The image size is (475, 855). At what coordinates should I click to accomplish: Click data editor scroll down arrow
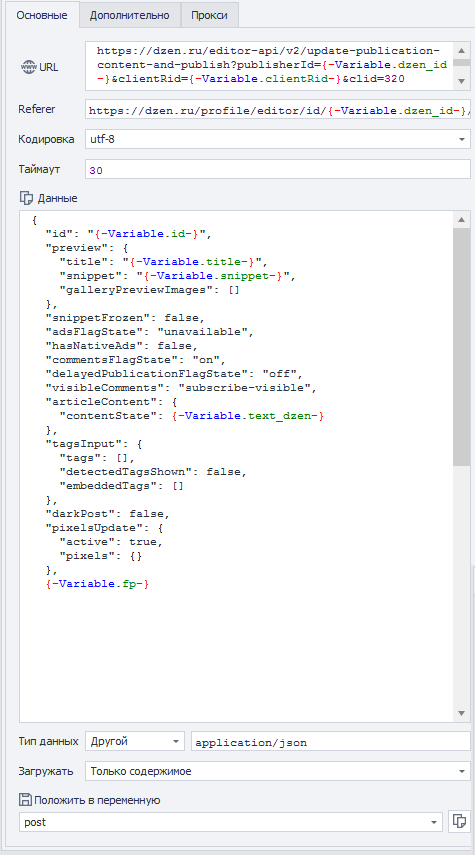tap(461, 713)
